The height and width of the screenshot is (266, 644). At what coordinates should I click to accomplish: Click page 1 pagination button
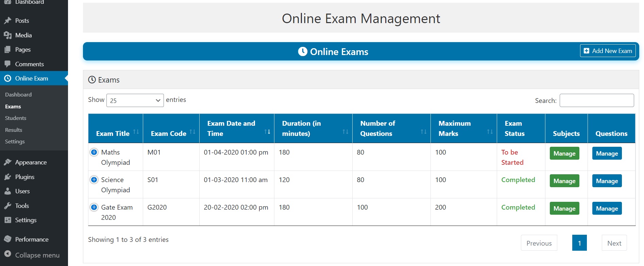579,243
